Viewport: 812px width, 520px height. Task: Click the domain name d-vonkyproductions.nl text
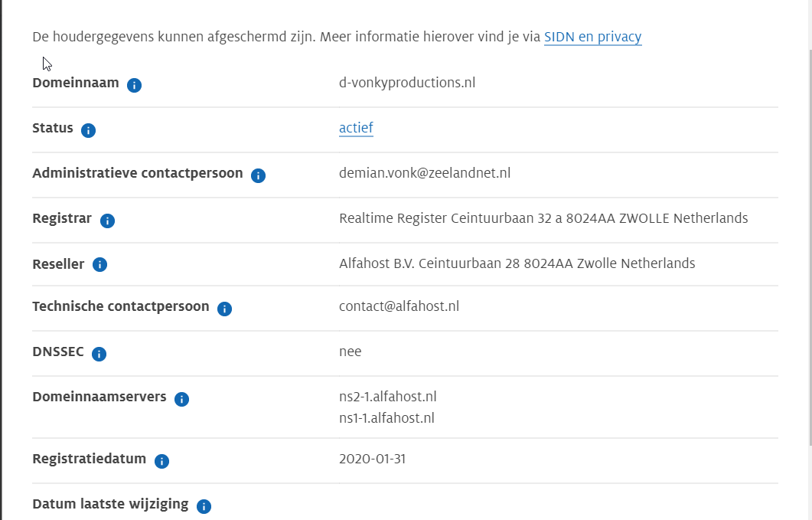[x=407, y=83]
